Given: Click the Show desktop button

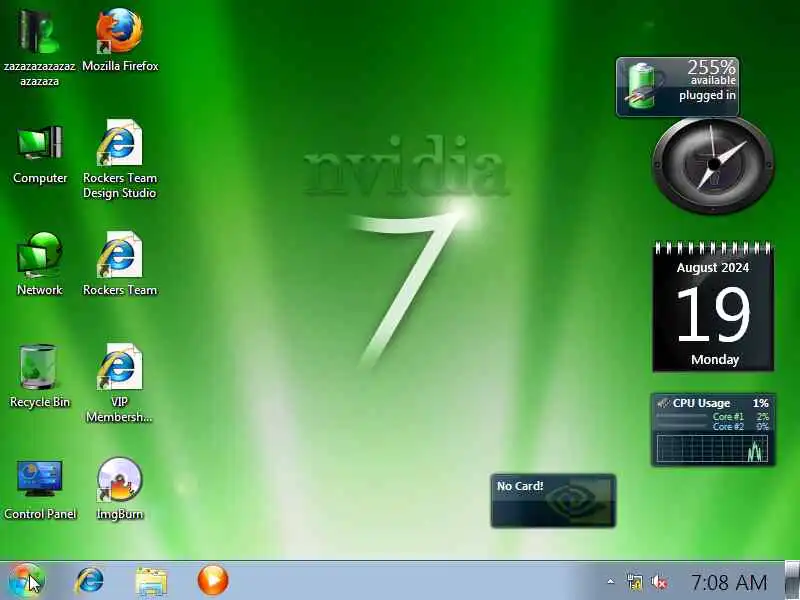Looking at the screenshot, I should (x=792, y=581).
